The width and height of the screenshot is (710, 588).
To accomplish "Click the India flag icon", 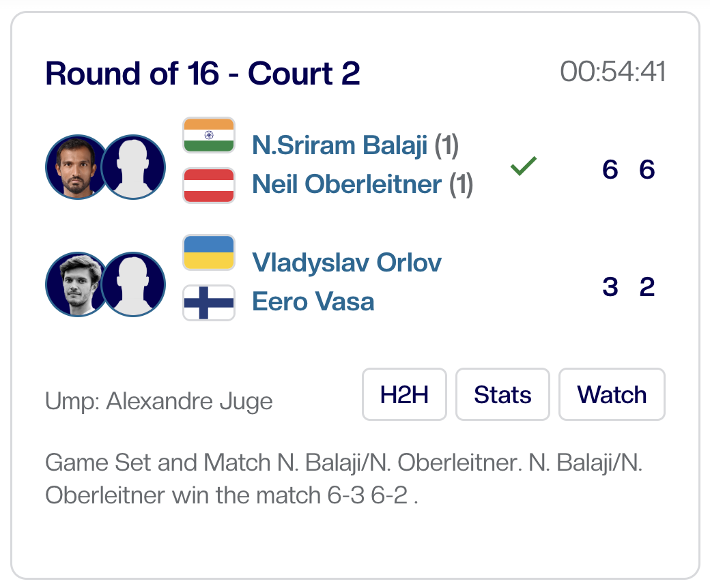I will 209,135.
